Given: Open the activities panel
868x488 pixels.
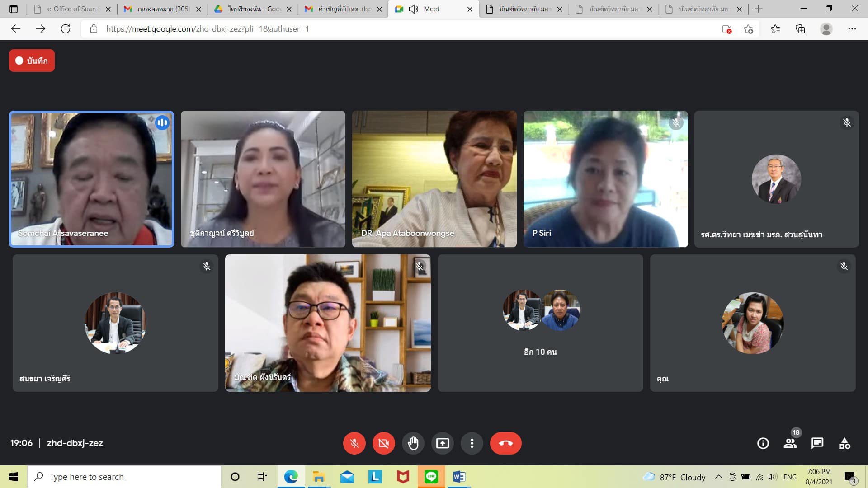Looking at the screenshot, I should tap(844, 443).
